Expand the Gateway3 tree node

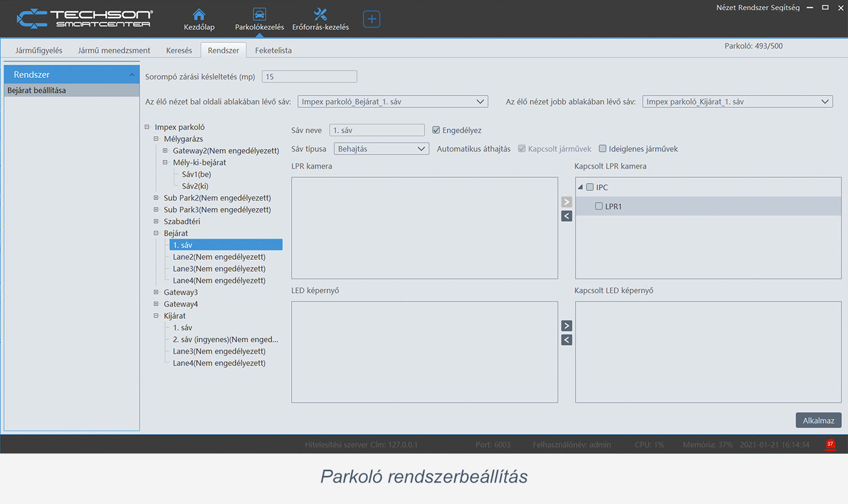tap(156, 292)
